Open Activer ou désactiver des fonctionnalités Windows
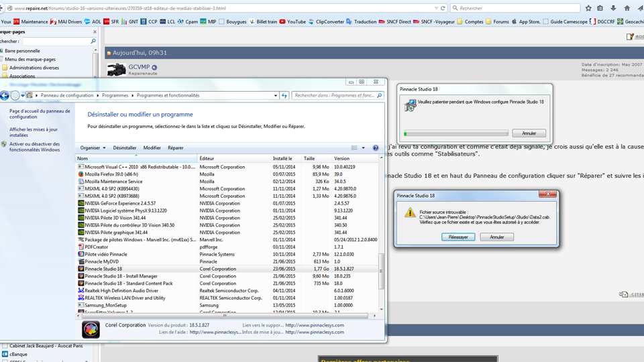The height and width of the screenshot is (362, 644). (34, 147)
